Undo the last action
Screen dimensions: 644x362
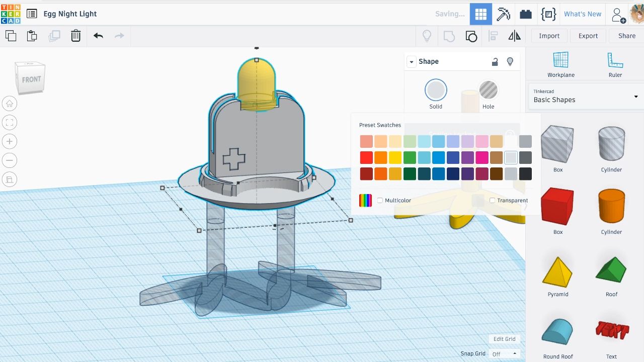tap(98, 36)
